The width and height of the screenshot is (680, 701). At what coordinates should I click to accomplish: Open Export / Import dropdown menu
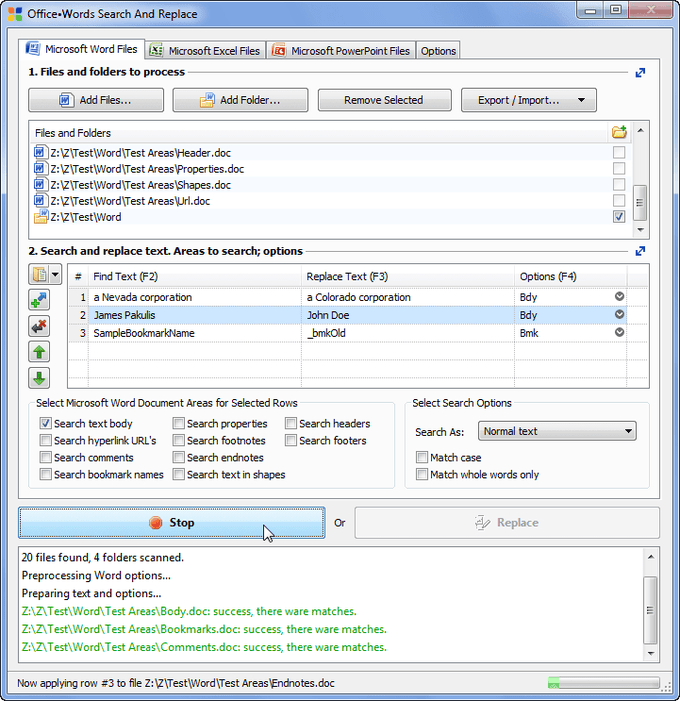[x=528, y=100]
